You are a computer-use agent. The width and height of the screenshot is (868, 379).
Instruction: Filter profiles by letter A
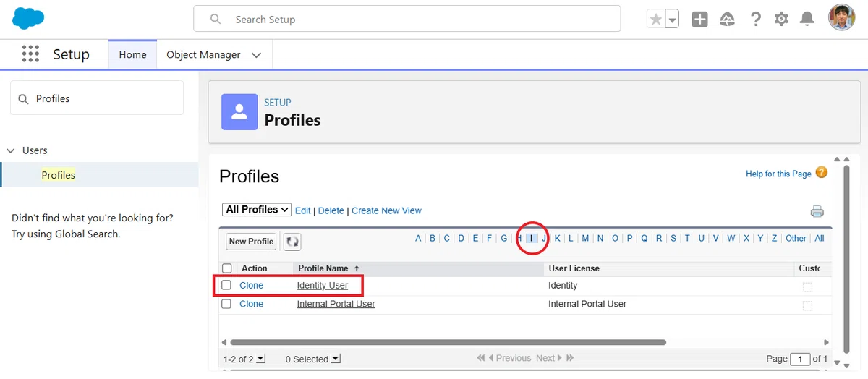[418, 238]
